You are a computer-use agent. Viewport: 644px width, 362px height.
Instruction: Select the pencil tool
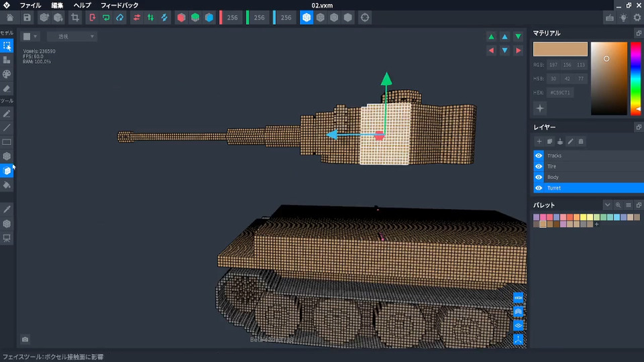(x=7, y=114)
